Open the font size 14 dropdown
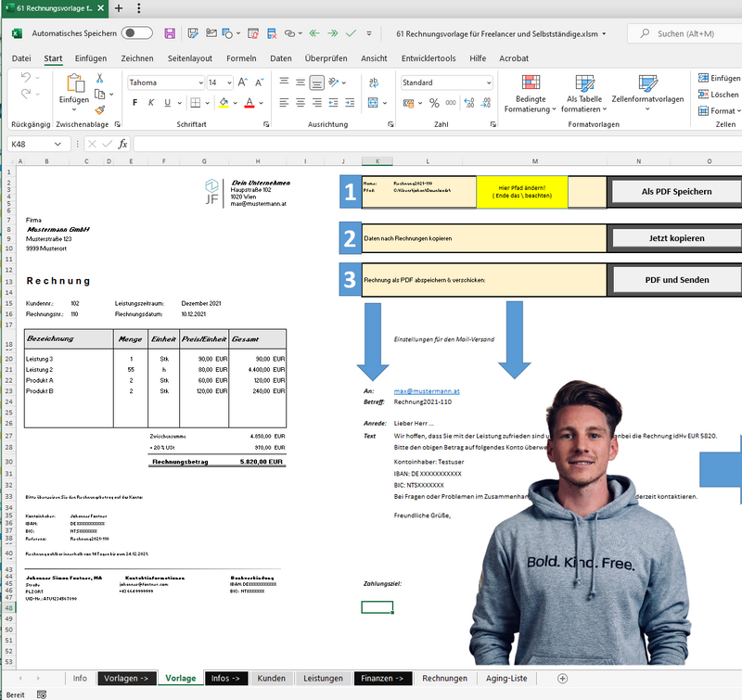Viewport: 742px width, 700px height. tap(229, 83)
